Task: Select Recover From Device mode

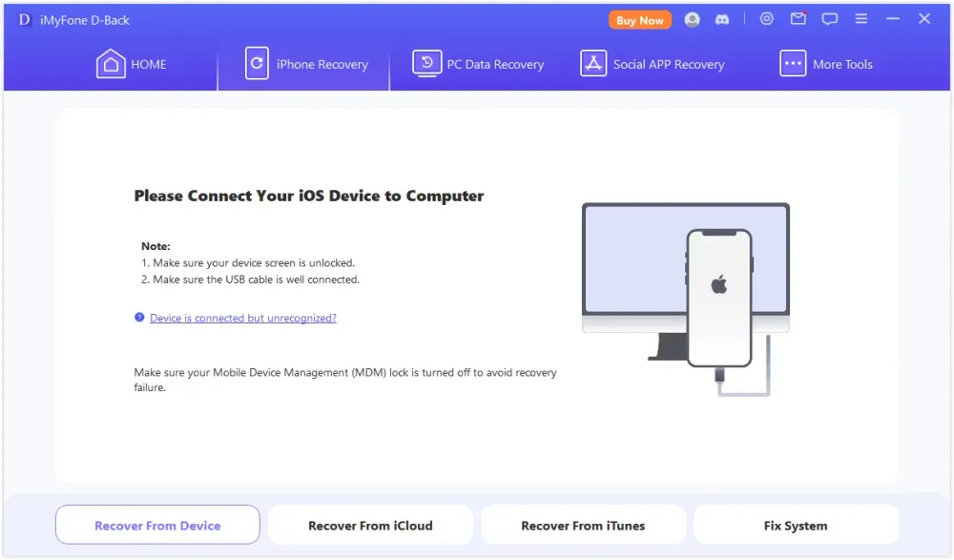Action: (157, 526)
